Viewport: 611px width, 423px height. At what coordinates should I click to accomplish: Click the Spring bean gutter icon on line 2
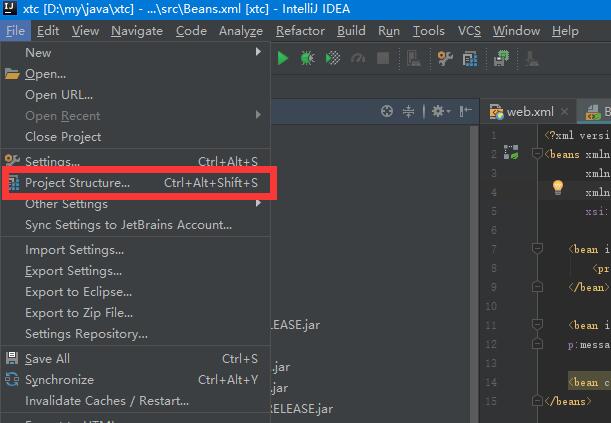(511, 152)
